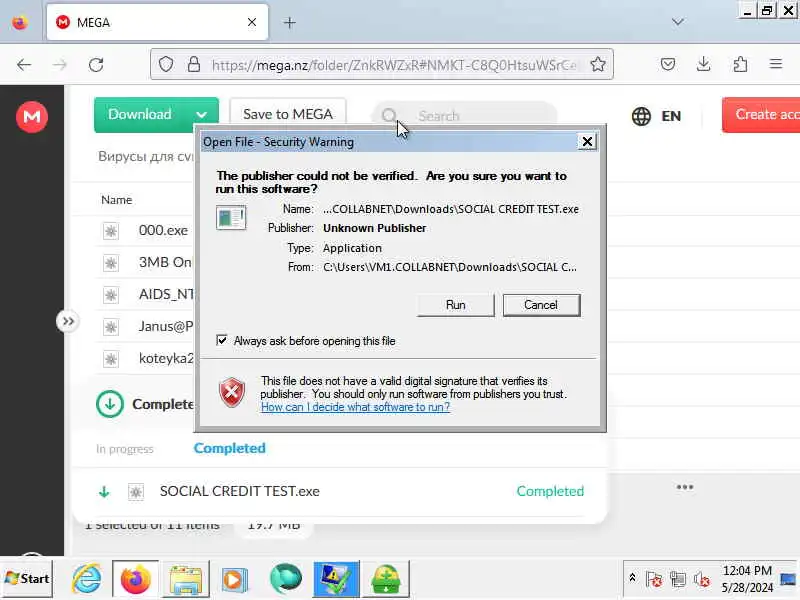Click the green download-box taskbar icon
The height and width of the screenshot is (600, 800).
[x=386, y=579]
